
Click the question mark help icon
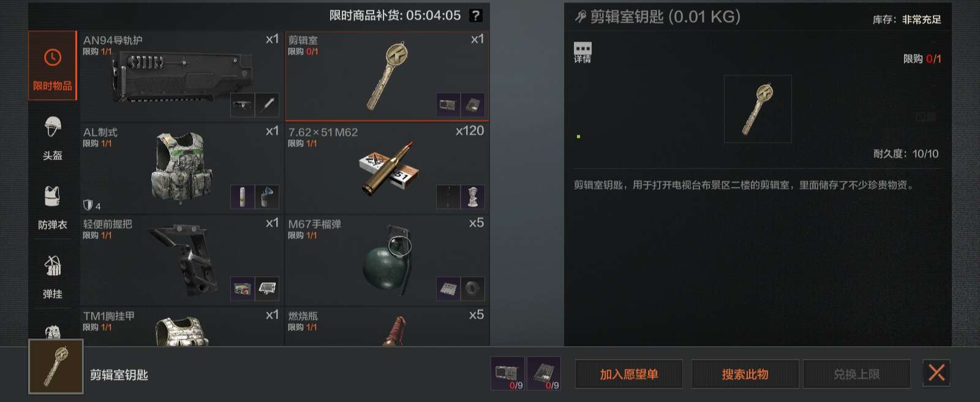(475, 16)
